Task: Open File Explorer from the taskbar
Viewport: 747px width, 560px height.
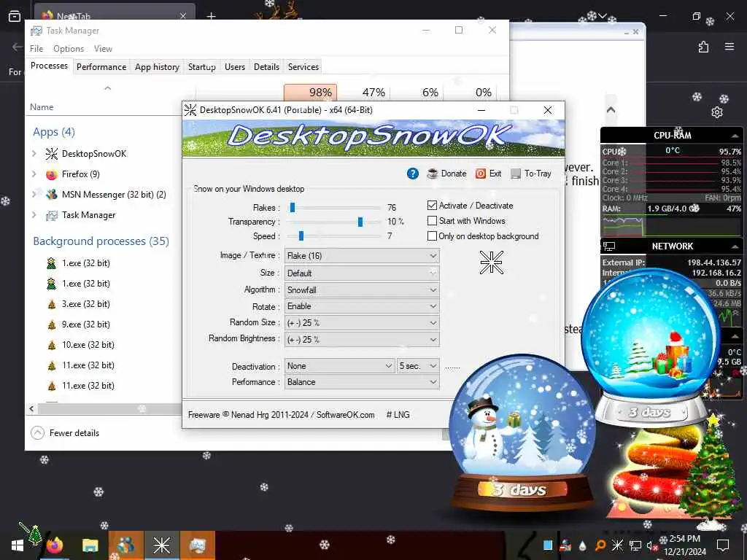Action: [x=90, y=545]
